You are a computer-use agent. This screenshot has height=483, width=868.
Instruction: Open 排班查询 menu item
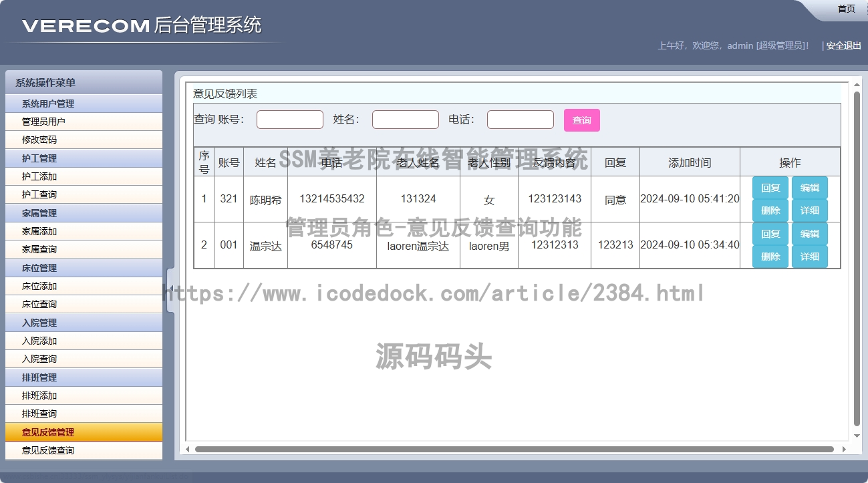pos(84,414)
